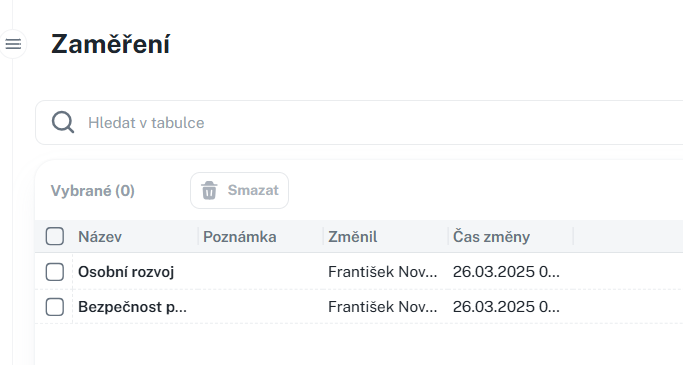Toggle the select-all header checkbox
The height and width of the screenshot is (365, 683).
[x=55, y=237]
